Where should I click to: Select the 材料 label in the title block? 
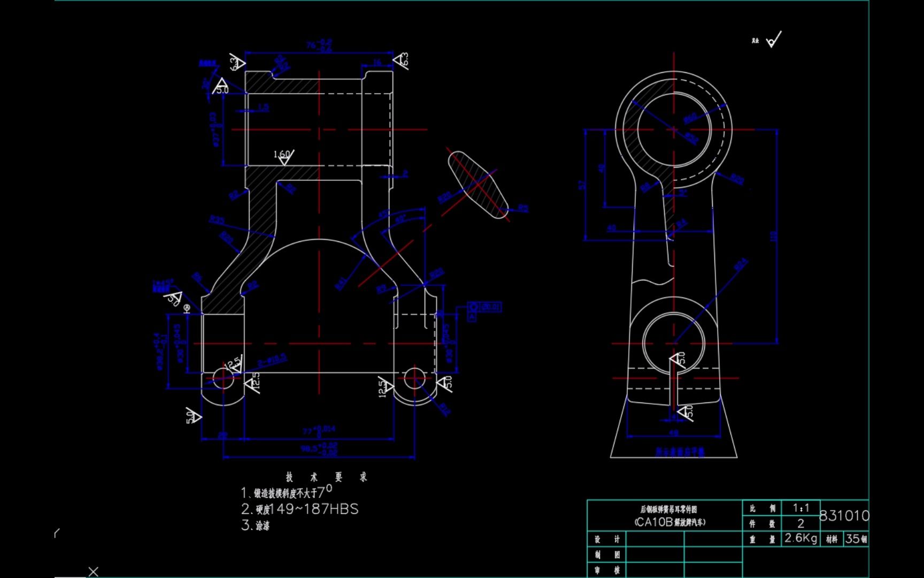click(831, 539)
